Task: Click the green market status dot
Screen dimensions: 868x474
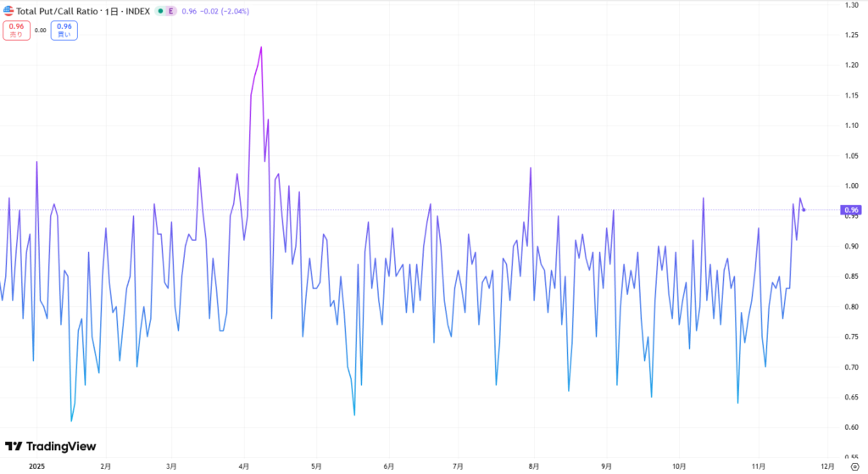Action: click(x=161, y=11)
